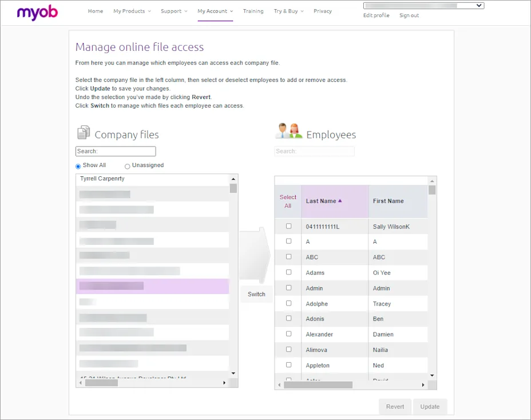The height and width of the screenshot is (420, 531).
Task: Expand the Support menu
Action: tap(174, 11)
